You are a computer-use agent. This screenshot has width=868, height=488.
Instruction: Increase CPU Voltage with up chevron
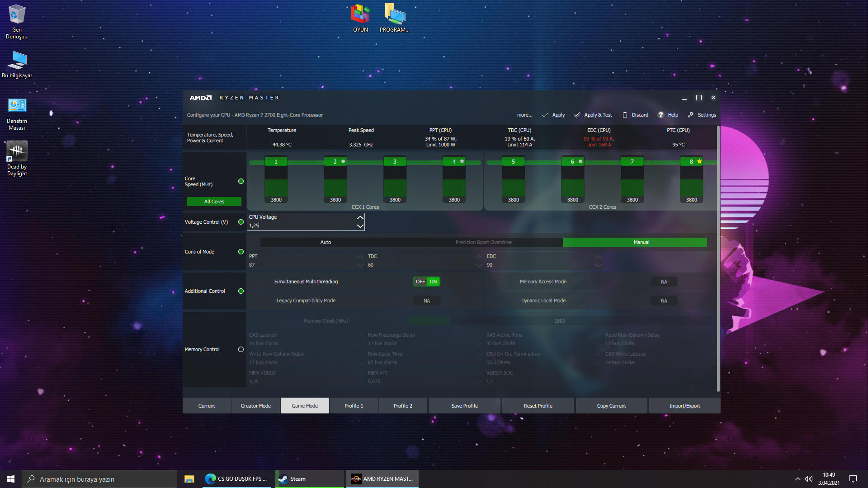(x=360, y=217)
